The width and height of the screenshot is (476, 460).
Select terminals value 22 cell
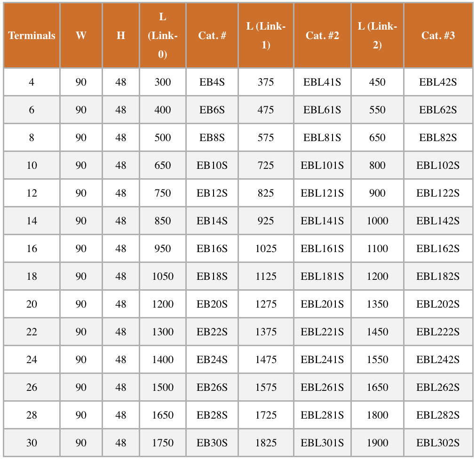point(32,332)
